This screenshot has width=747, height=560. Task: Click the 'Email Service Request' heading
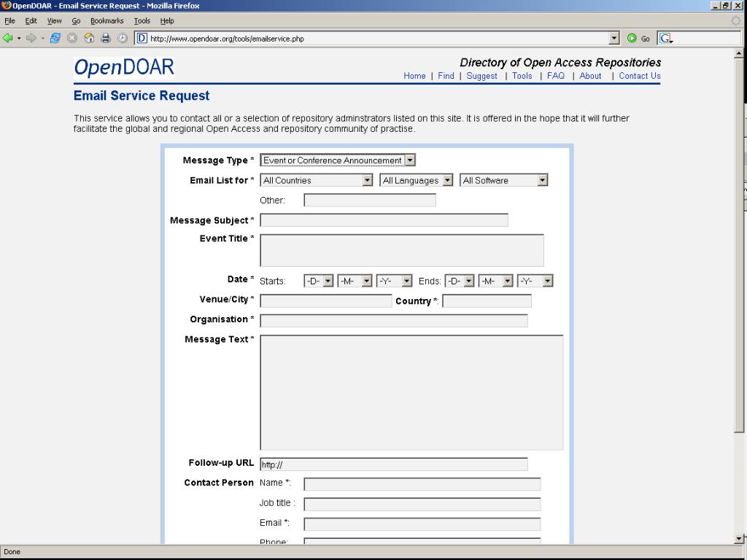[142, 96]
